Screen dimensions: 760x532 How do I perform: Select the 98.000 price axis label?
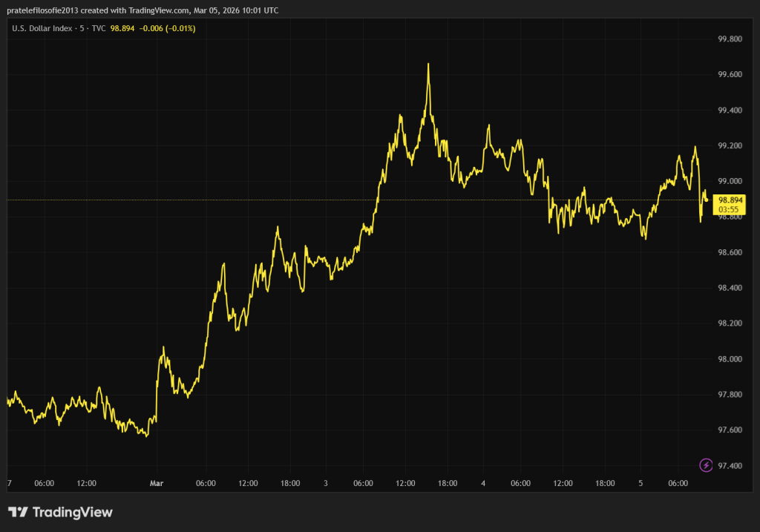coord(730,359)
